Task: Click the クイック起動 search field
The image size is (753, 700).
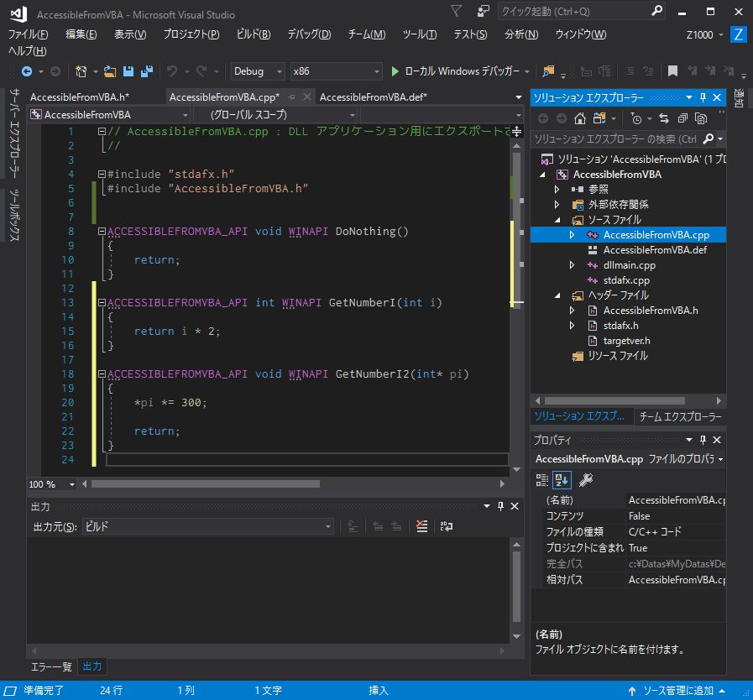Action: (x=571, y=12)
